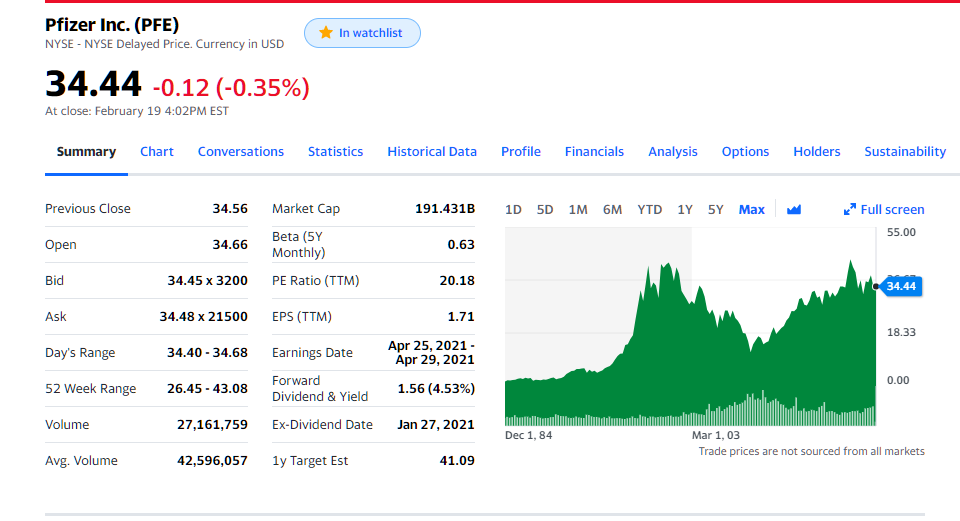The height and width of the screenshot is (521, 960).
Task: Click the Previous Close value 34.56
Action: (x=230, y=208)
